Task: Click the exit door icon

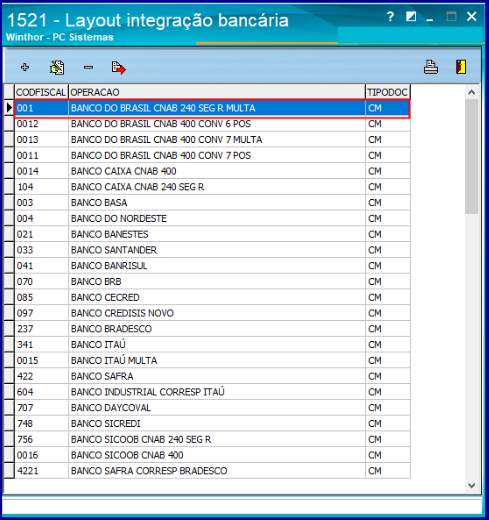Action: [x=461, y=67]
